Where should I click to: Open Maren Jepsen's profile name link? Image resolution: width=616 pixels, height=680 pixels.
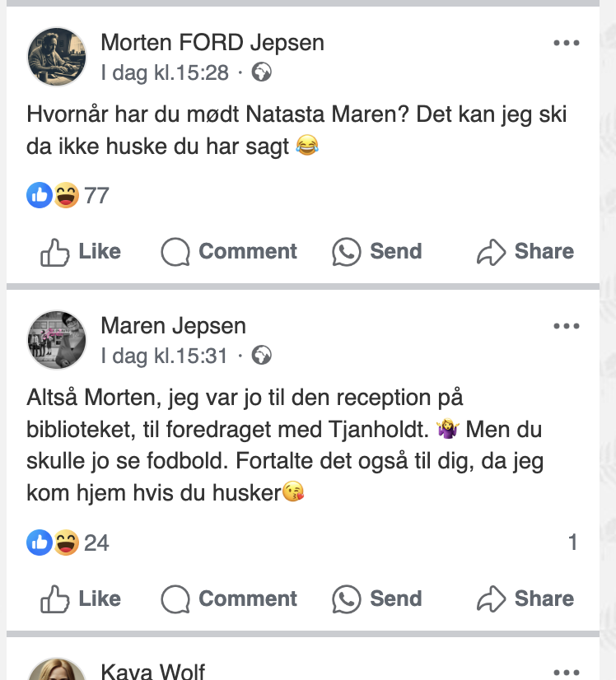pyautogui.click(x=173, y=326)
